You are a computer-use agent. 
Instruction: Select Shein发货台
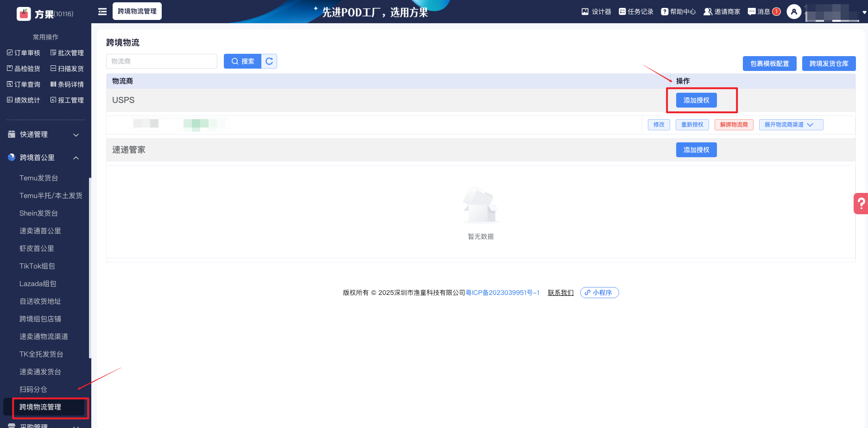click(x=39, y=213)
